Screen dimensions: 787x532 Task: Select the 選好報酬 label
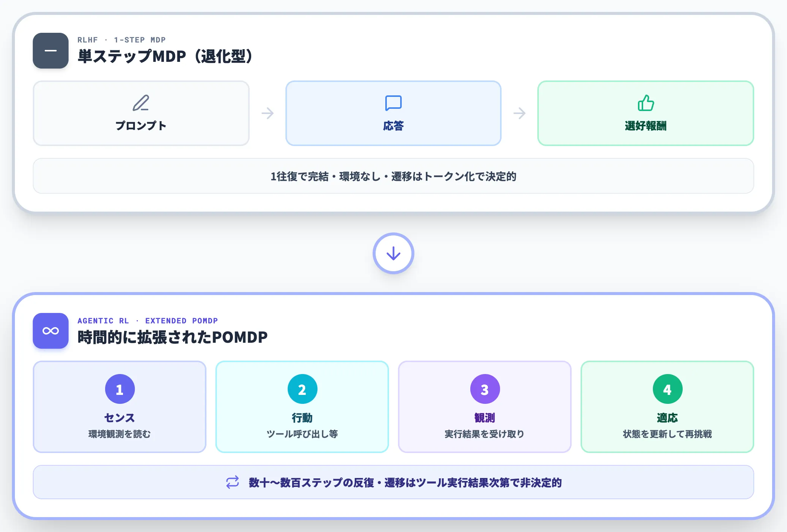(x=646, y=126)
